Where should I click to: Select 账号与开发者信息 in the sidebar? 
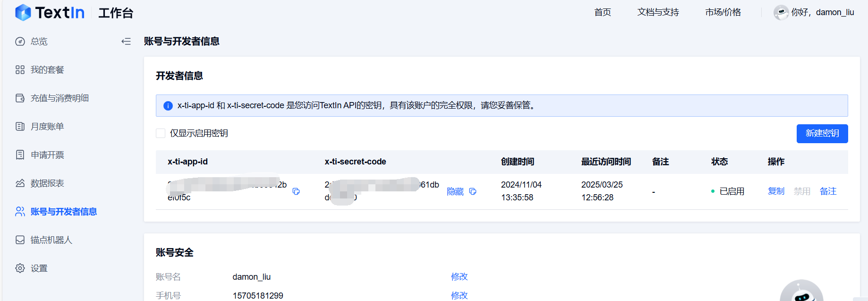pyautogui.click(x=64, y=212)
